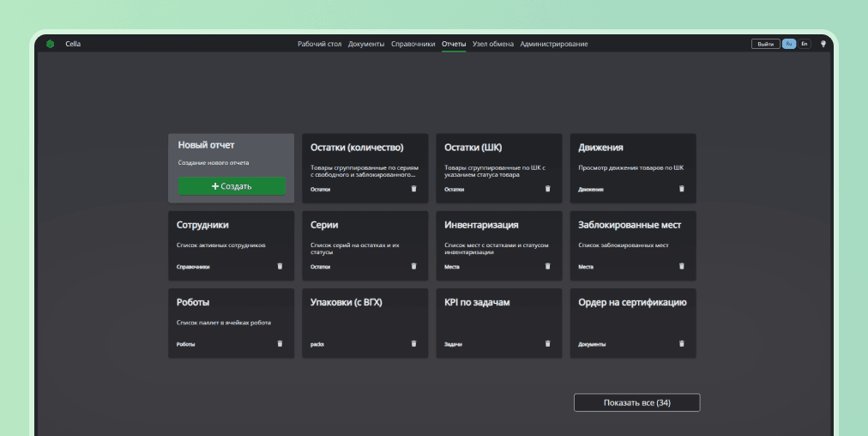The width and height of the screenshot is (868, 436).
Task: Delete the Роботы report via trash icon
Action: (280, 343)
